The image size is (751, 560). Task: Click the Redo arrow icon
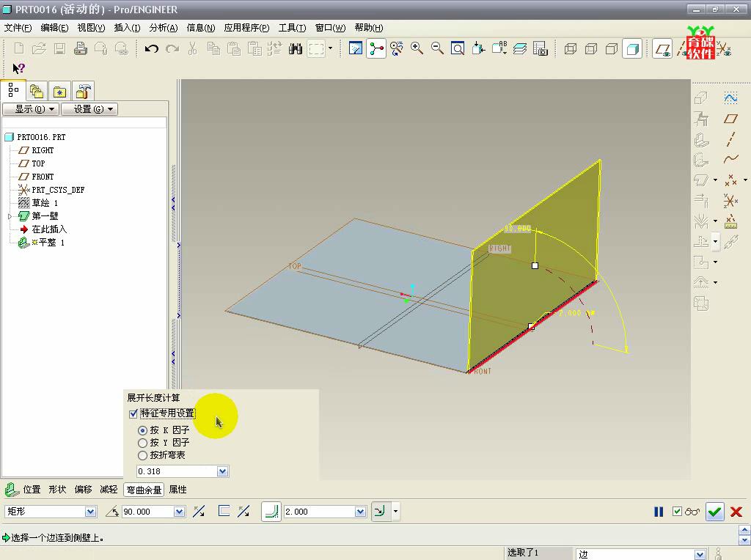click(x=172, y=48)
